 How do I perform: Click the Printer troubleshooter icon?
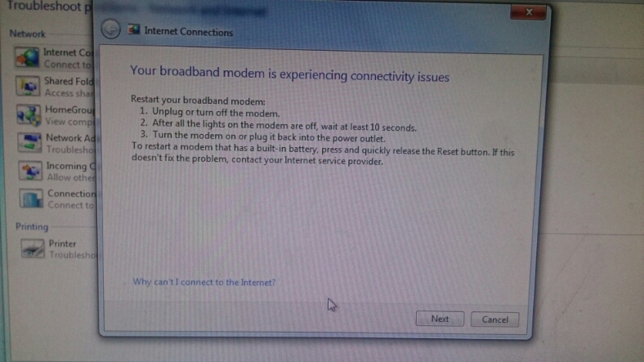33,248
